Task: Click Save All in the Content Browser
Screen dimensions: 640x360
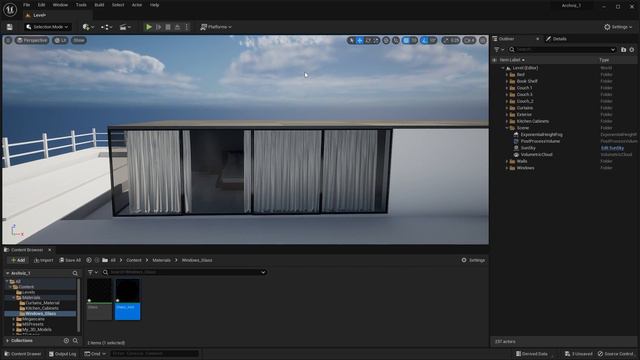Action: [70, 260]
